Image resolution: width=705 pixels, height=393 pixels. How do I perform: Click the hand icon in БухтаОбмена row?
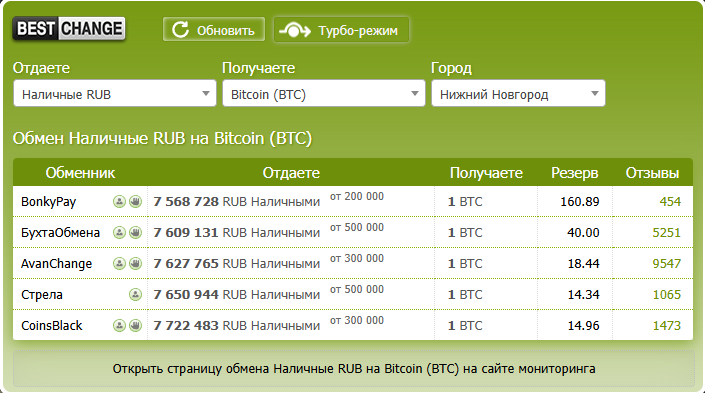click(135, 232)
